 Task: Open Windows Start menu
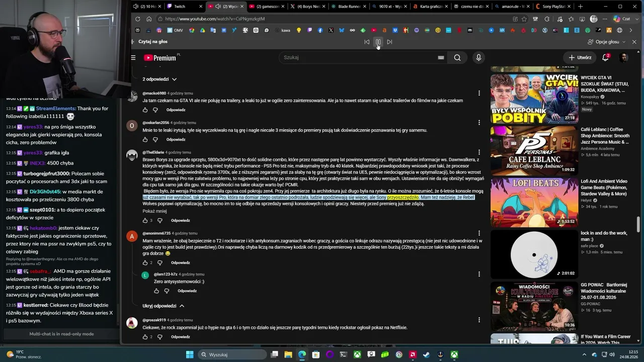(190, 354)
